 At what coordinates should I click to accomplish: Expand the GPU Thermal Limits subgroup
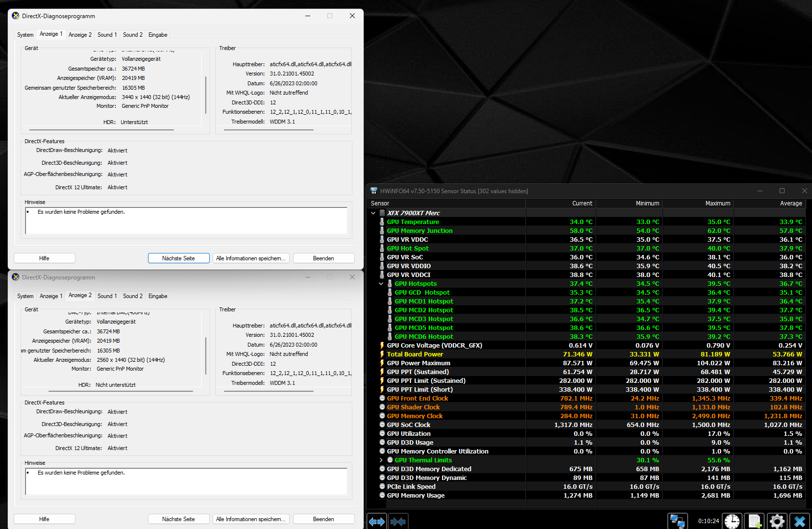click(381, 460)
